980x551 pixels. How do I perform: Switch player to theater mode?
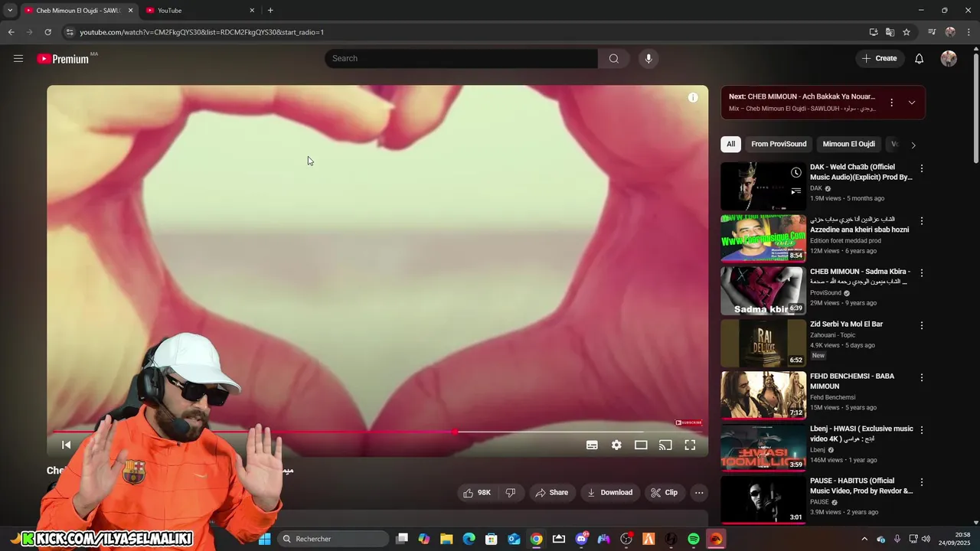point(641,445)
